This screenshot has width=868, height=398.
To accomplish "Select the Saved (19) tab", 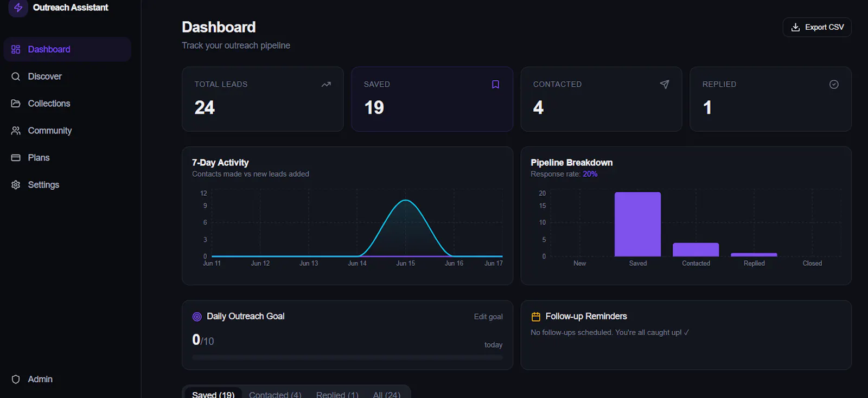I will coord(213,394).
